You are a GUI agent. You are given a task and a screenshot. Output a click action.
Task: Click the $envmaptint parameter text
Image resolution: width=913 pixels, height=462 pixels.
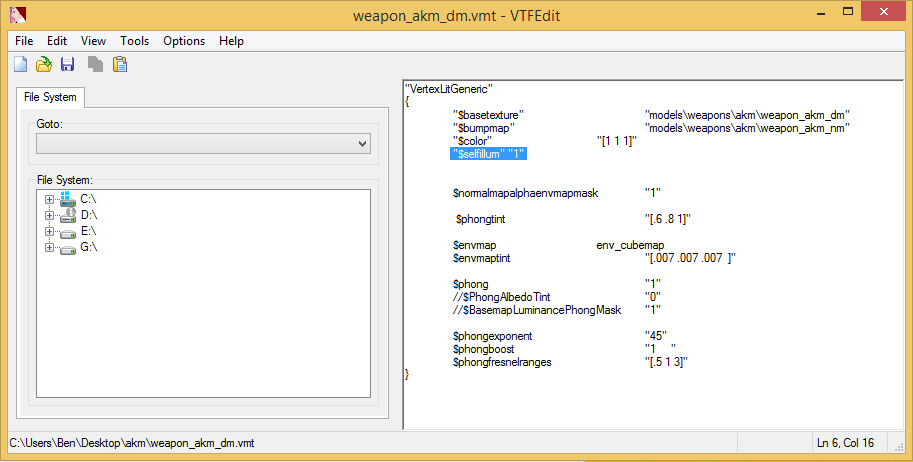482,258
